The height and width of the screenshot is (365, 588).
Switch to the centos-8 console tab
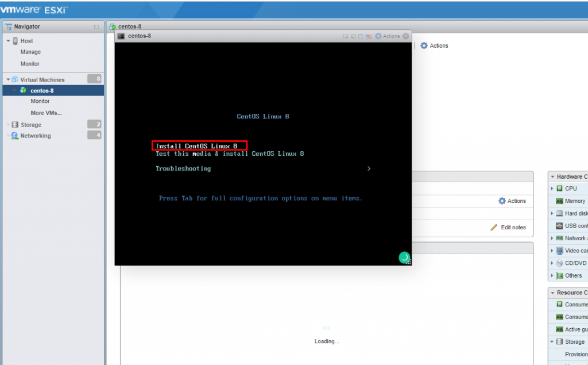[x=129, y=26]
